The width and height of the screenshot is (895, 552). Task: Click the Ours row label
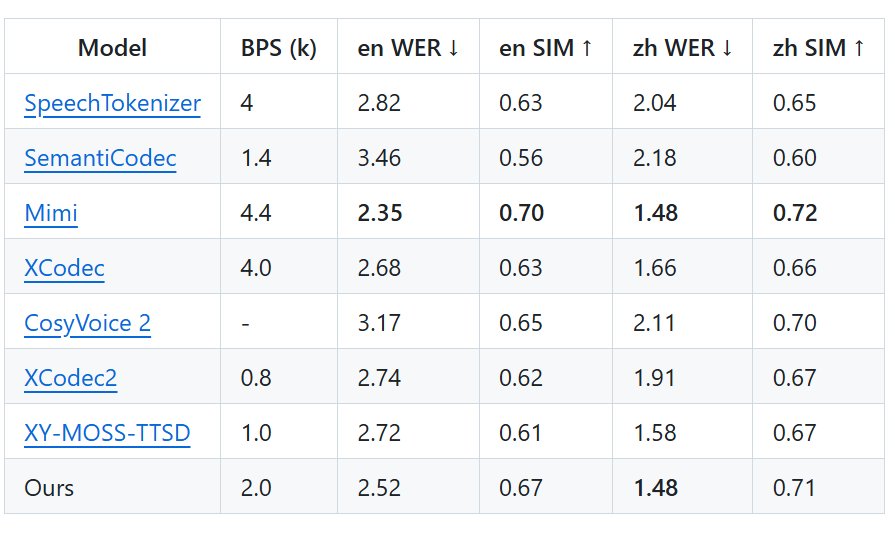49,488
